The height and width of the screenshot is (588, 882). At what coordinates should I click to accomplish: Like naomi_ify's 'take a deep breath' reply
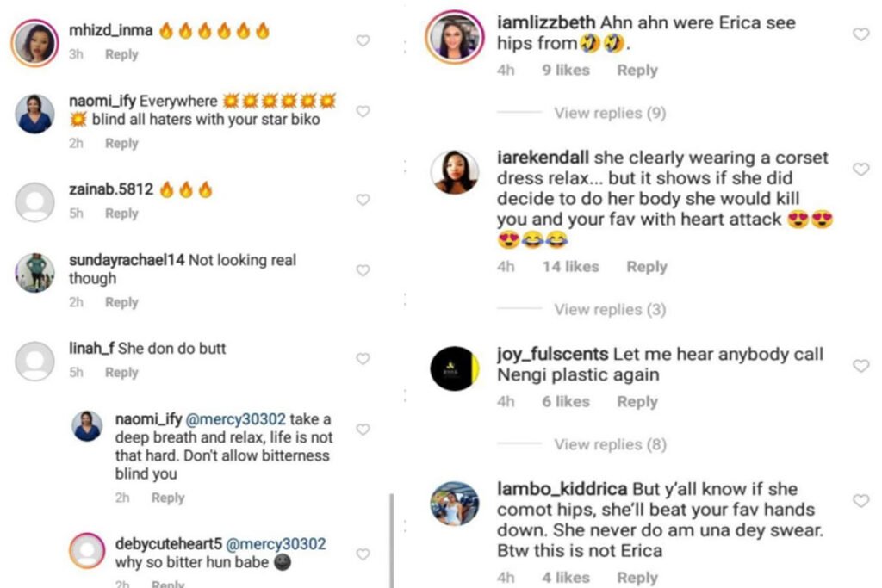pos(363,430)
